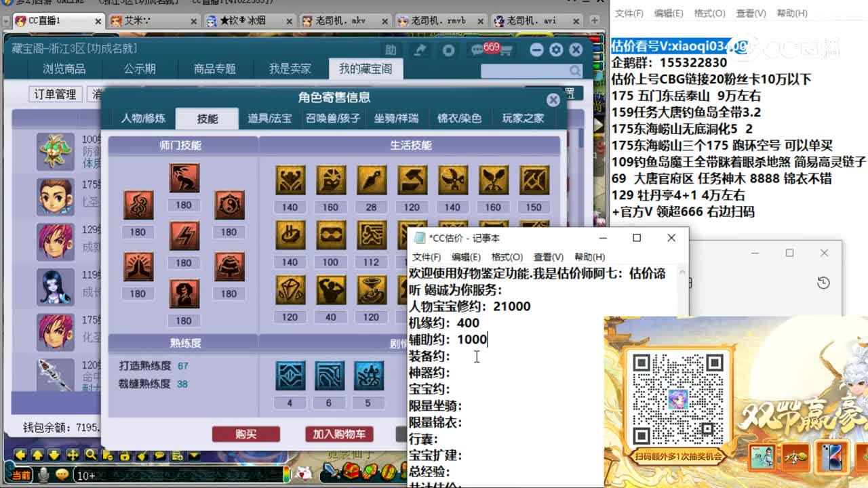Open 文件(F) menu in CC估价 Notepad
This screenshot has width=868, height=488.
click(427, 257)
